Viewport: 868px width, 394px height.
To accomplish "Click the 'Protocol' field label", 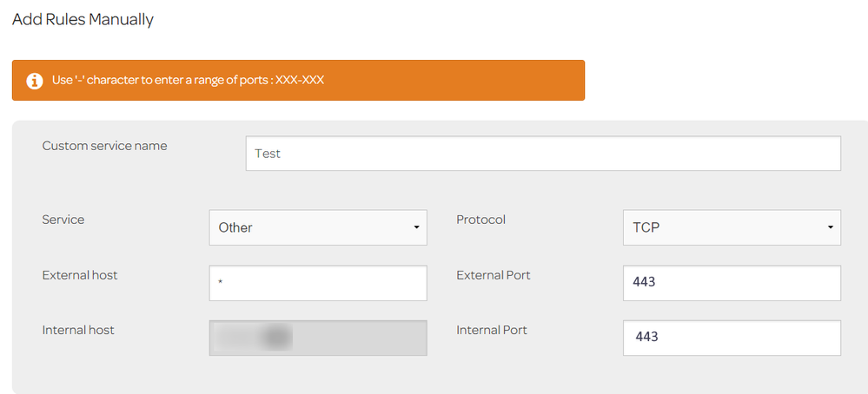I will (480, 220).
